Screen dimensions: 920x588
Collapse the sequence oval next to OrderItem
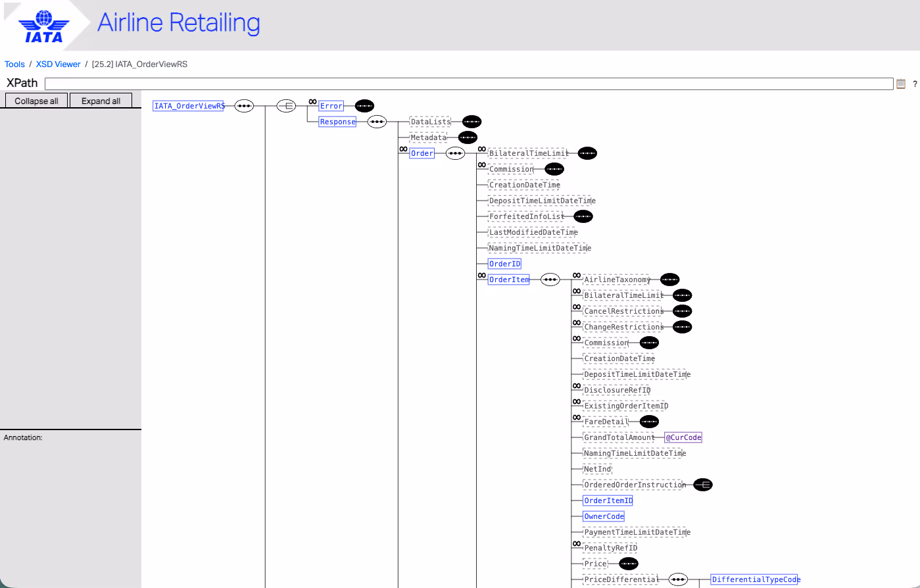tap(550, 280)
